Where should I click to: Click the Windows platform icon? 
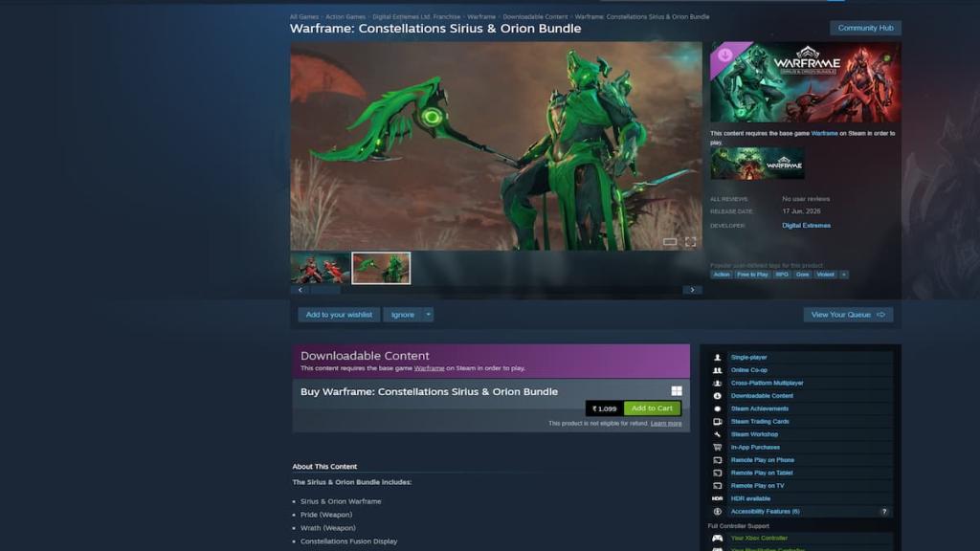[x=677, y=391]
